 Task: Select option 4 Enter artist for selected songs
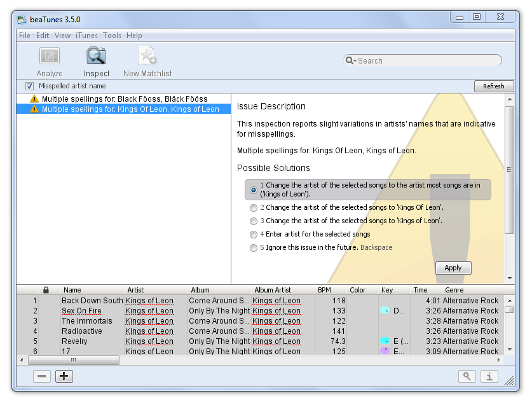254,235
